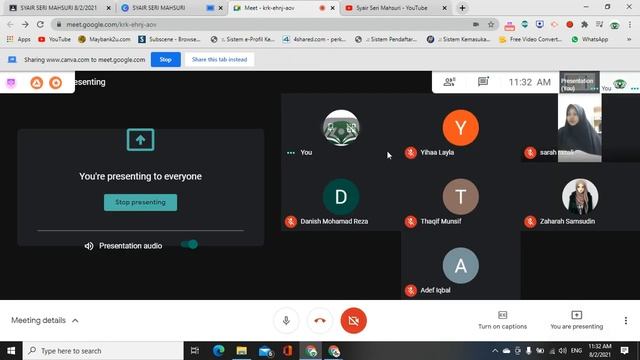Bookmark this page with the star
640x360 pixels.
pyautogui.click(x=491, y=24)
